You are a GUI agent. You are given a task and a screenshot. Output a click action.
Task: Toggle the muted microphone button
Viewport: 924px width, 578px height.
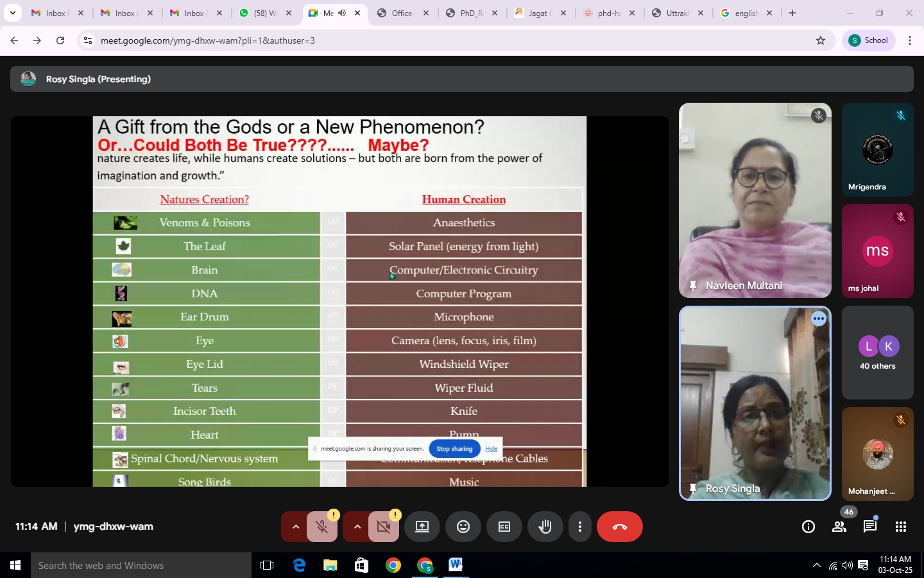[323, 527]
